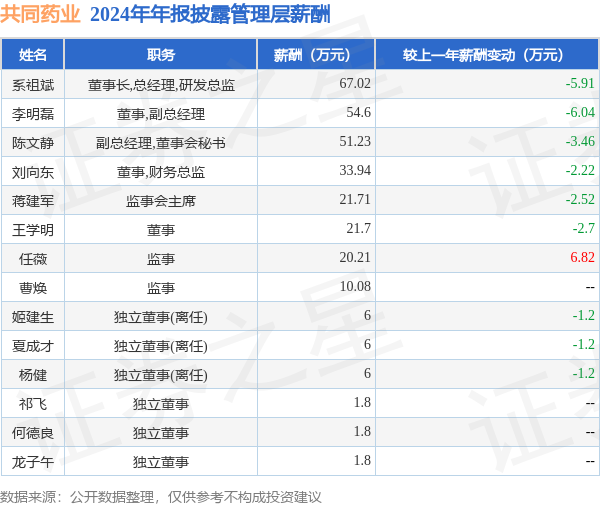Click the salary value 54.6
Image resolution: width=600 pixels, height=506 pixels.
coord(359,113)
